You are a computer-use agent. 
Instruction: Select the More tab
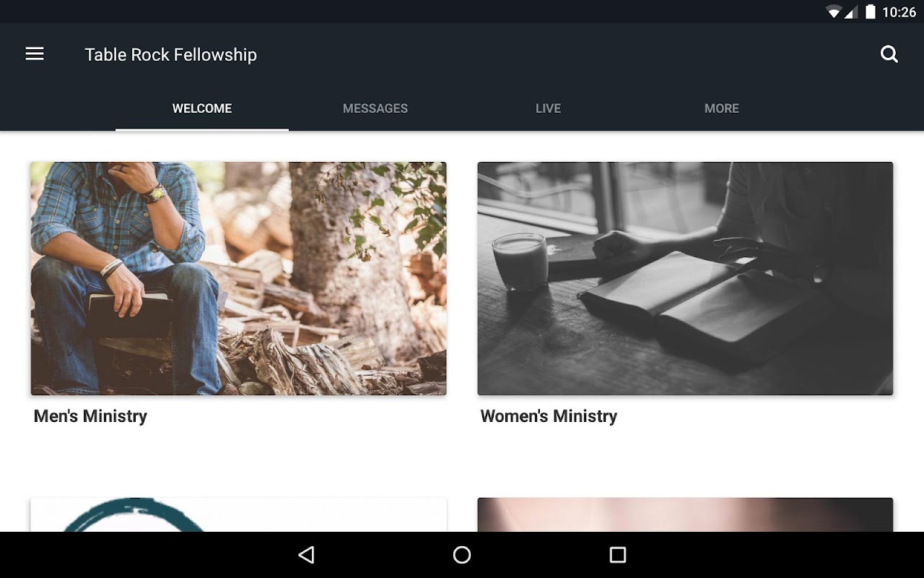coord(722,108)
